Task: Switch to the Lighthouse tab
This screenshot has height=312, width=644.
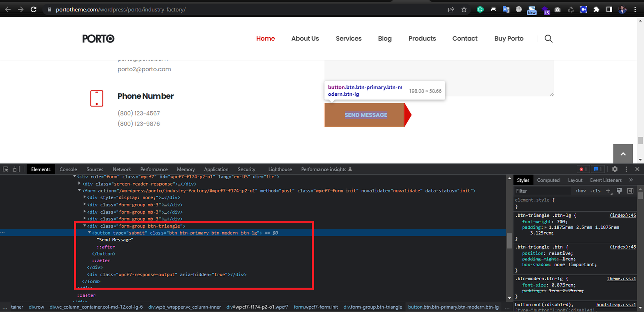Action: pyautogui.click(x=280, y=169)
